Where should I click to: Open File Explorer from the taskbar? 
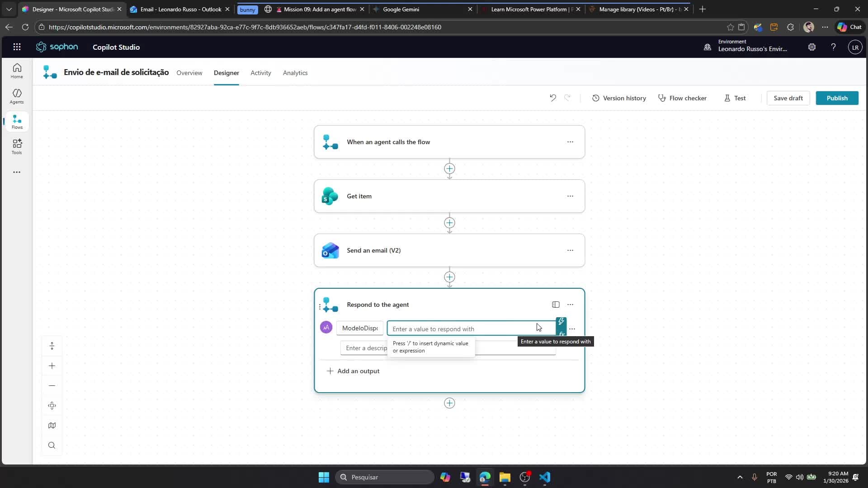coord(505,477)
